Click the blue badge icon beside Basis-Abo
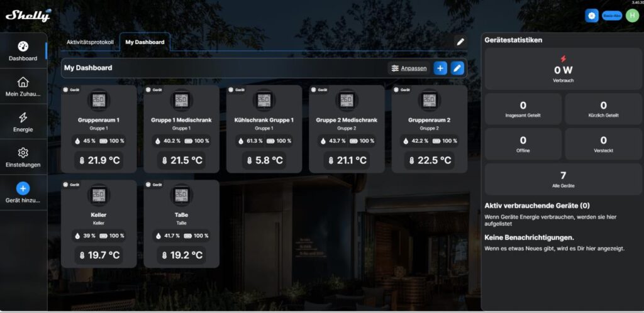Viewport: 644px width, 313px height. tap(592, 16)
